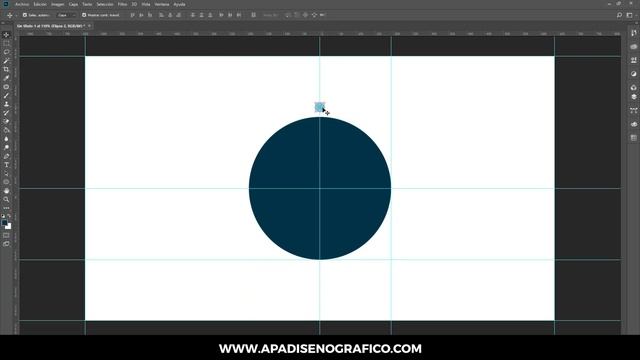640x360 pixels.
Task: Select the Rectangular Marquee tool
Action: (x=6, y=43)
